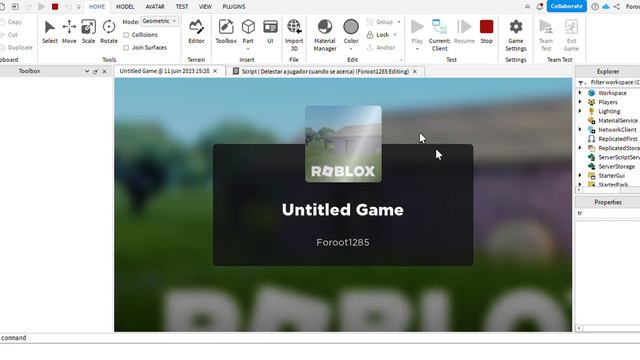Click the Collaborate button
The width and height of the screenshot is (640, 360).
(x=567, y=6)
